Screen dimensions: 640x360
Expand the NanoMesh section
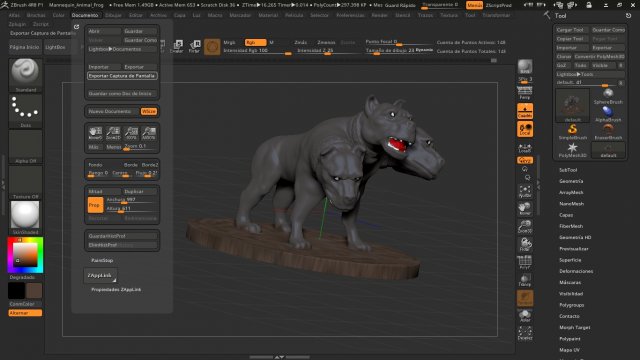tap(571, 204)
